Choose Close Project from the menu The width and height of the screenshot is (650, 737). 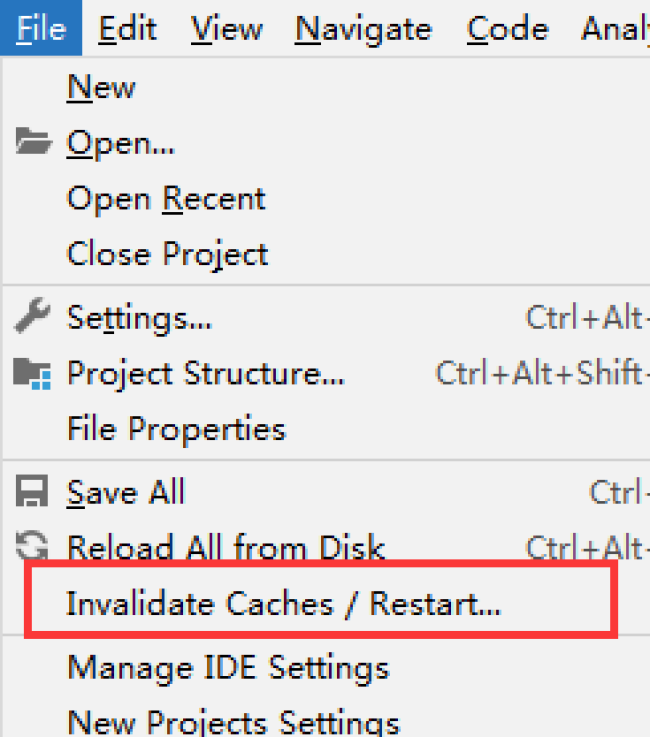point(327,254)
